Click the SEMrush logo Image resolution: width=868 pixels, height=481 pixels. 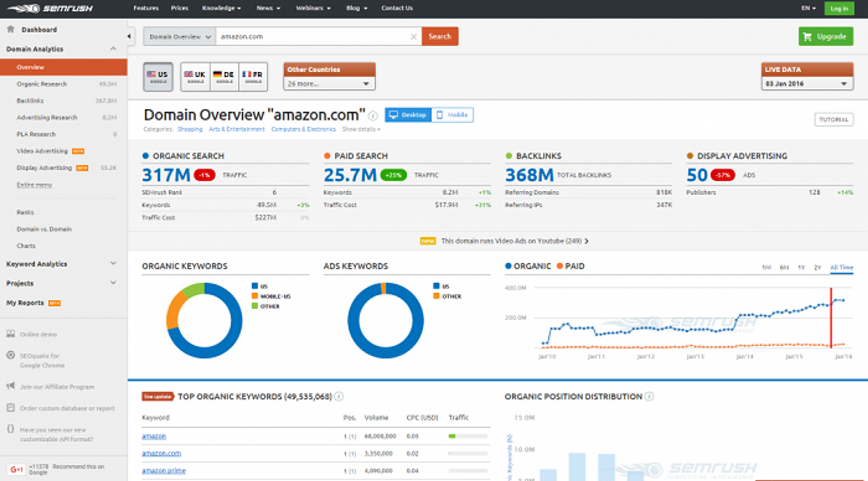pos(50,8)
